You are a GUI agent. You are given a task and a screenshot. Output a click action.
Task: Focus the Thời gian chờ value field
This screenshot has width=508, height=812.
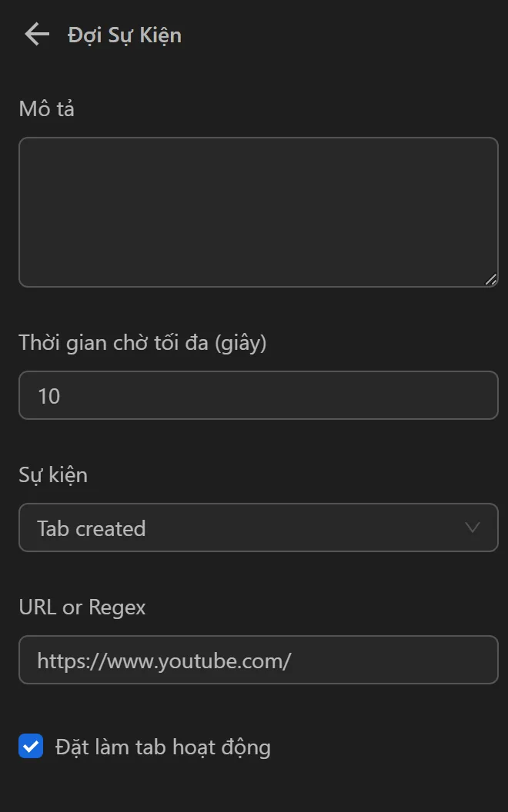tap(258, 394)
